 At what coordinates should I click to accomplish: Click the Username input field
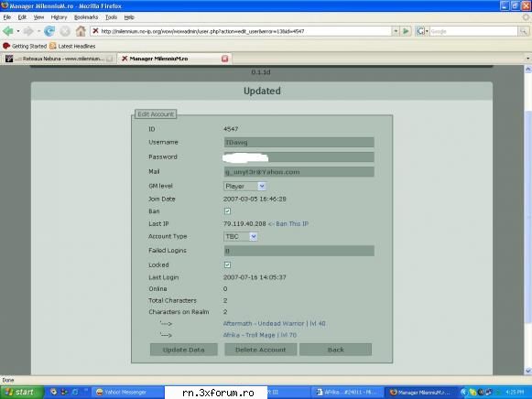coord(299,143)
